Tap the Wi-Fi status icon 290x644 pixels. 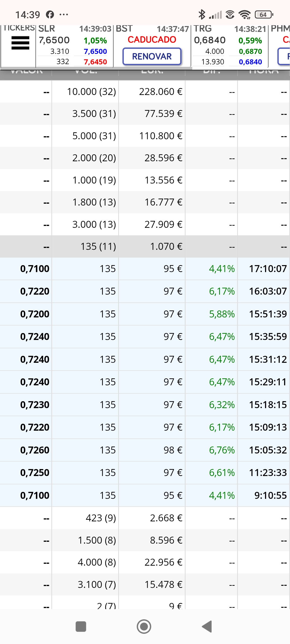point(245,14)
